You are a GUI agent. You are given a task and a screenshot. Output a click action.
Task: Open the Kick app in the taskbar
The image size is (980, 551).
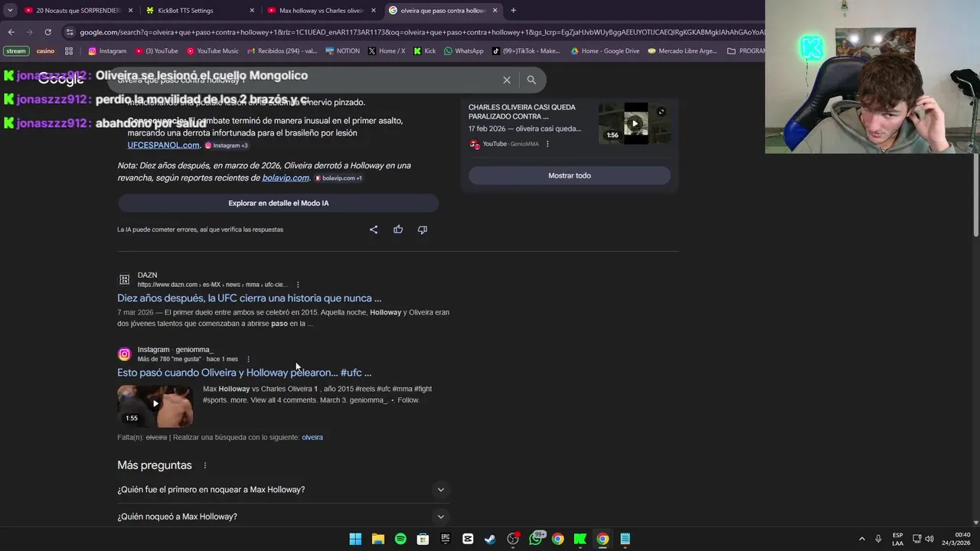[580, 539]
